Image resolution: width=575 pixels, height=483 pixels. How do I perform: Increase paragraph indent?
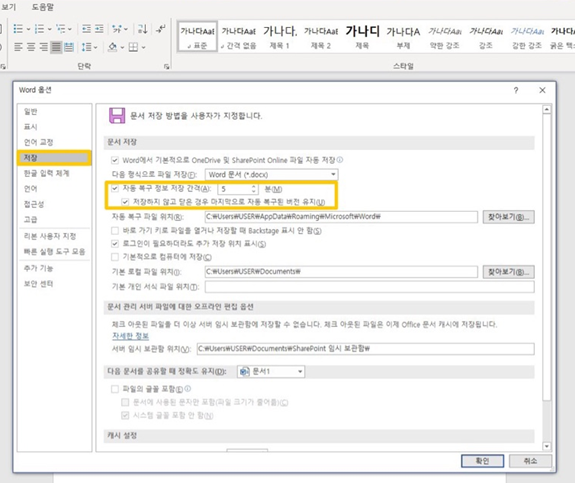[99, 29]
